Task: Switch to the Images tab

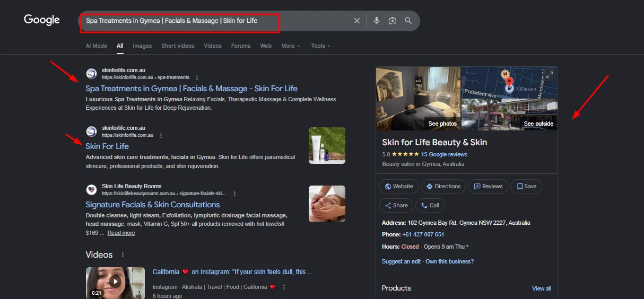Action: (142, 46)
